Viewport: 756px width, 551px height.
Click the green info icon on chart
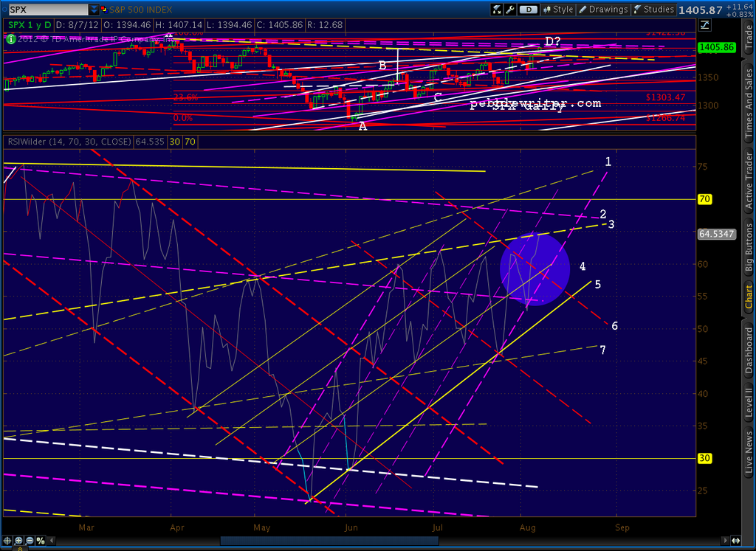(10, 40)
